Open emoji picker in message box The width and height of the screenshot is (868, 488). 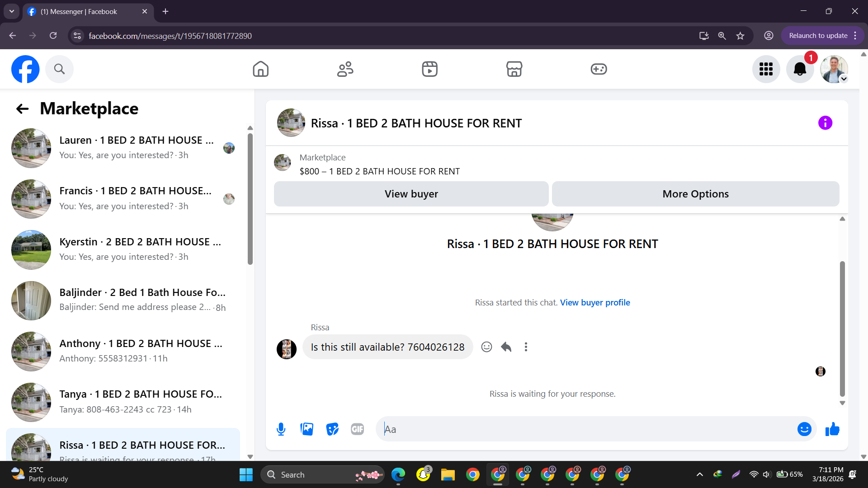804,429
